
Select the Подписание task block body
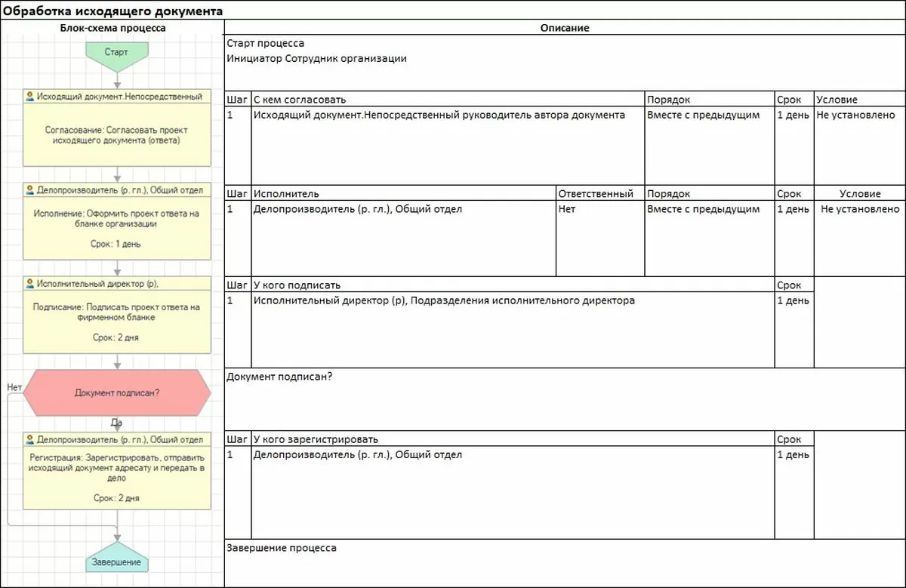pyautogui.click(x=117, y=322)
